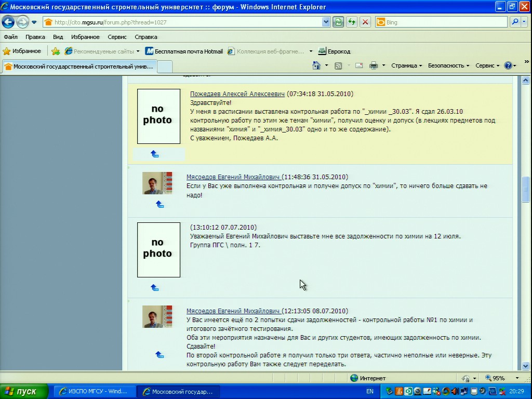This screenshot has height=399, width=532.
Task: Open the Безопасность command bar menu
Action: point(448,65)
